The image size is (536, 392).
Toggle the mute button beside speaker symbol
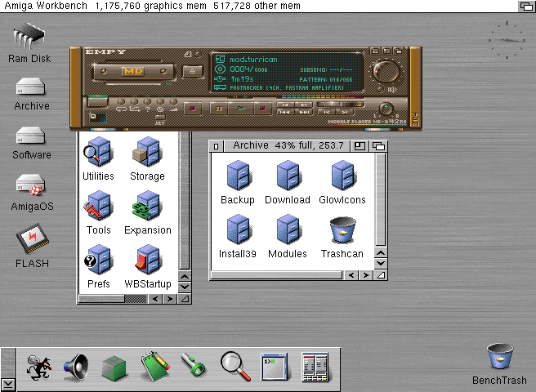coord(380,90)
